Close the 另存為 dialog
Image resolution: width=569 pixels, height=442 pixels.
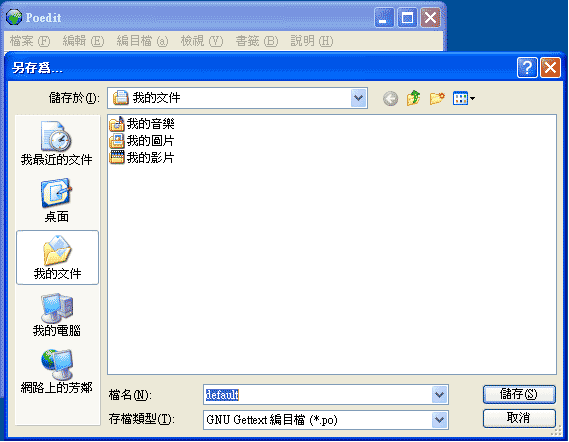pos(550,67)
